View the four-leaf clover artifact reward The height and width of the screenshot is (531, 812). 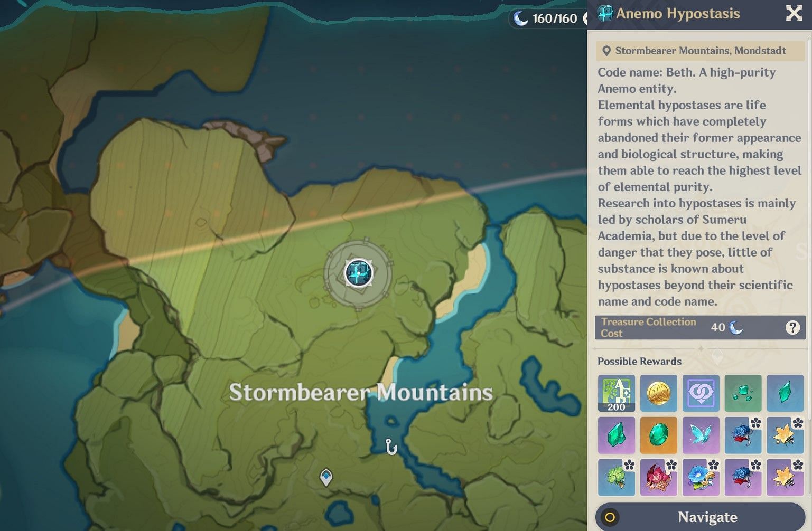coord(617,477)
